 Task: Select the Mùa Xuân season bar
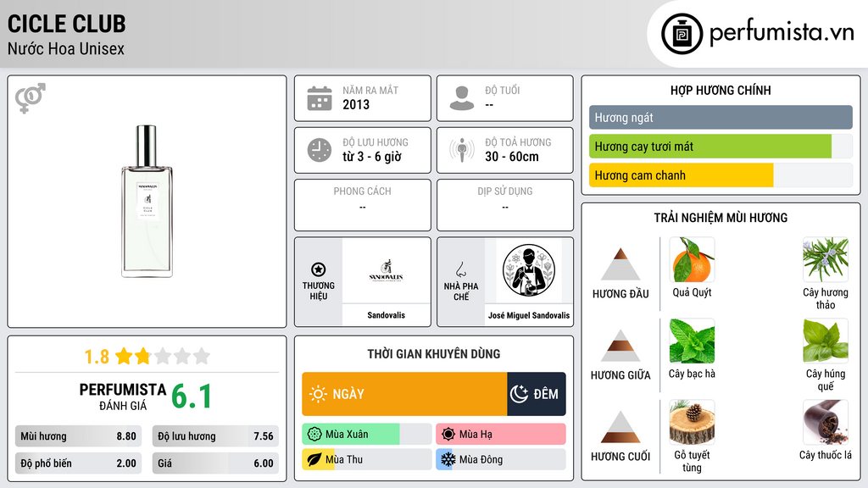pos(366,435)
